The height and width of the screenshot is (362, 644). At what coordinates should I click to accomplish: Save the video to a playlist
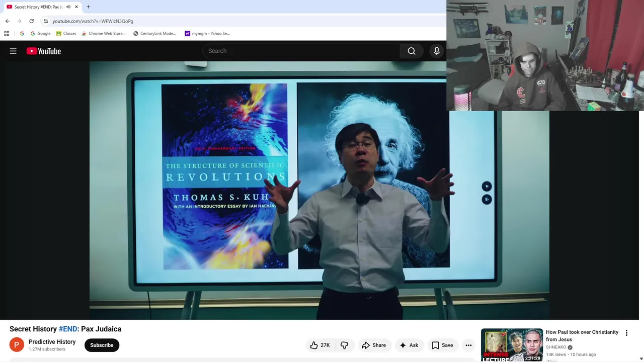click(x=442, y=345)
